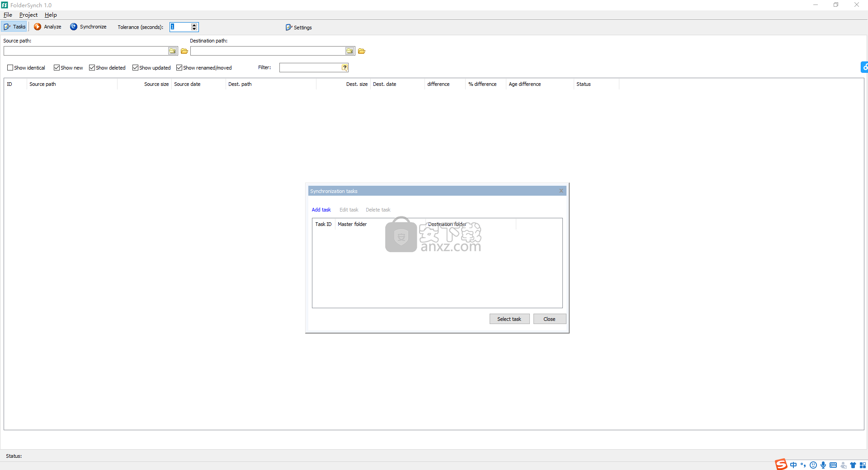Click the Filter help question-mark icon
Viewport: 868px width, 470px height.
coord(344,67)
